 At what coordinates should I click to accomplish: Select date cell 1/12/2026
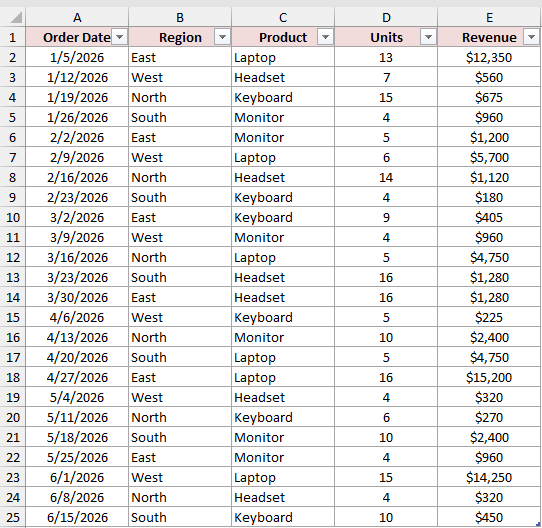click(x=77, y=77)
